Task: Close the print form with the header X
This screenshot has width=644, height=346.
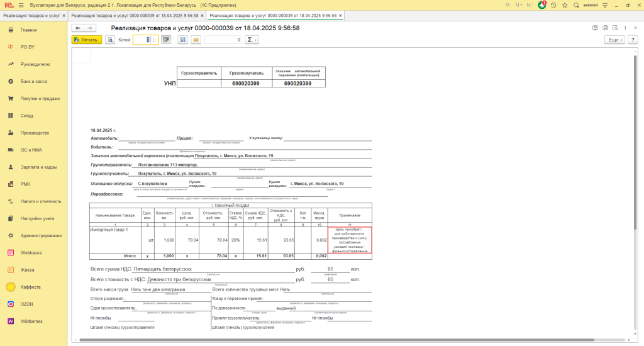Action: coord(635,28)
